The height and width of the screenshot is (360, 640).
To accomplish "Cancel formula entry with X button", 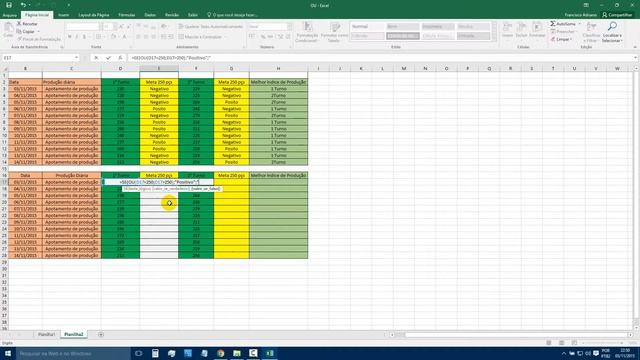I will 96,58.
